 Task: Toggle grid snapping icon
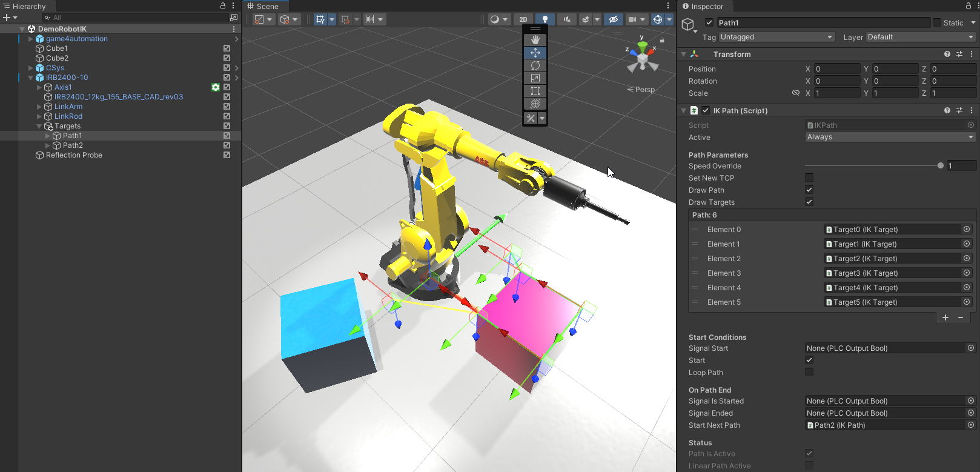[345, 19]
